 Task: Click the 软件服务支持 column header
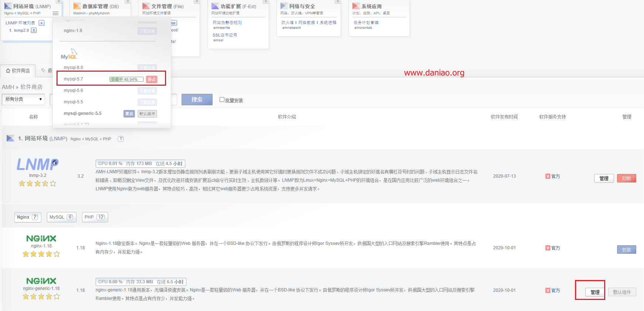pos(552,117)
